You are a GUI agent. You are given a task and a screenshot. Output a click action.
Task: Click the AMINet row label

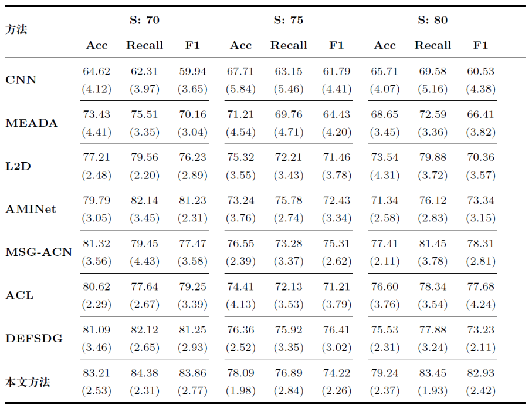click(31, 209)
